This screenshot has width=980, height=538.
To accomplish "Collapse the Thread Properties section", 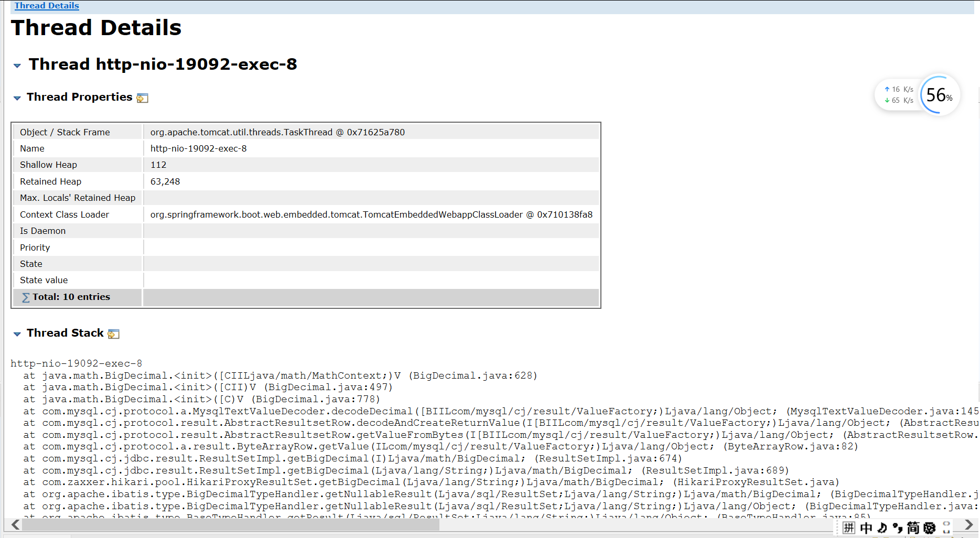I will point(17,98).
